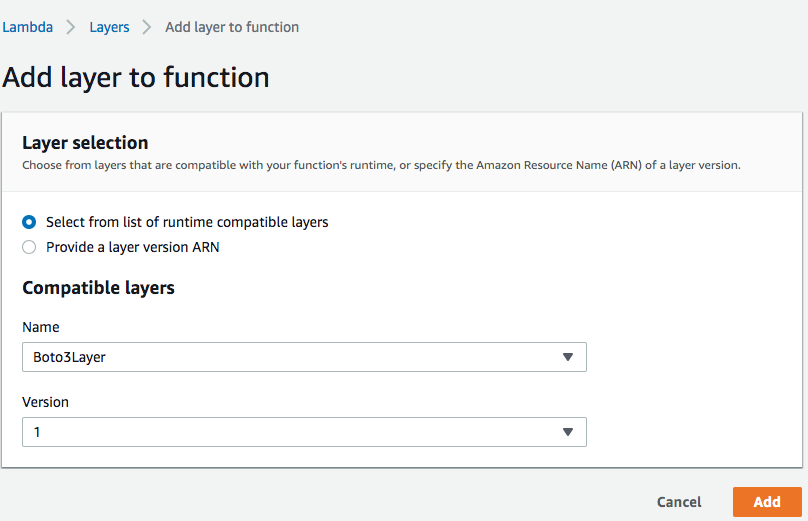Click the arrow icon in Name dropdown
The height and width of the screenshot is (521, 808).
point(568,357)
